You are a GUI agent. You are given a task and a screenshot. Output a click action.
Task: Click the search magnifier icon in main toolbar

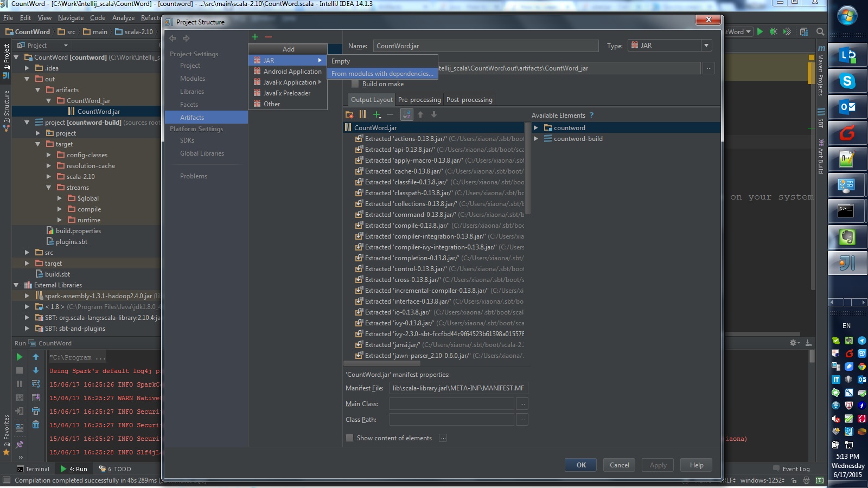(820, 31)
